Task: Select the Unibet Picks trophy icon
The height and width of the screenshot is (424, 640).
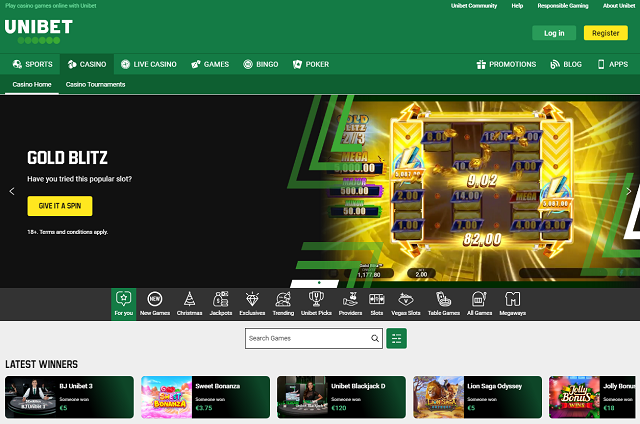Action: 316,299
